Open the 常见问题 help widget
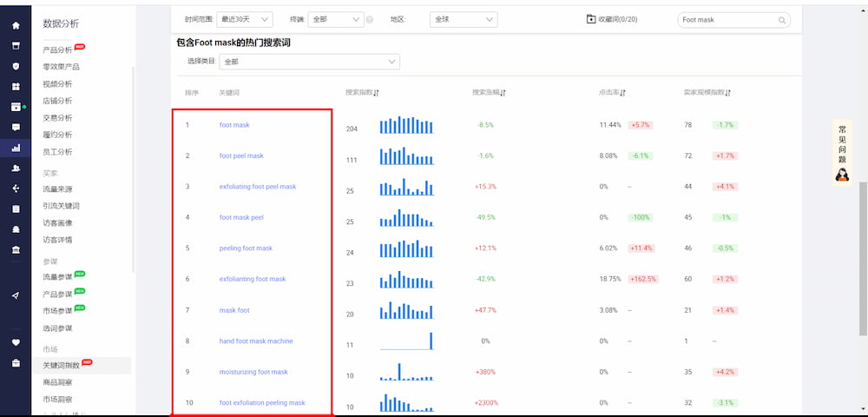Viewport: 868px width, 417px height. tap(841, 152)
